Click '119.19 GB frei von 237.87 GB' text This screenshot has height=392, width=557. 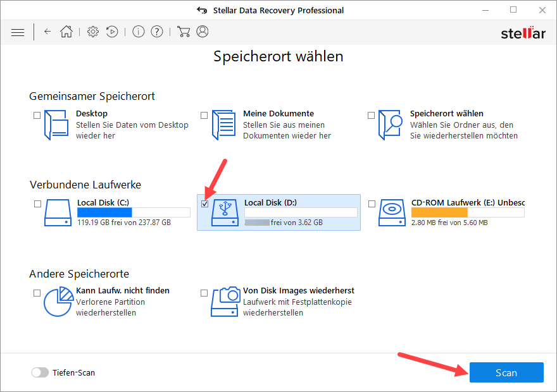tap(124, 223)
